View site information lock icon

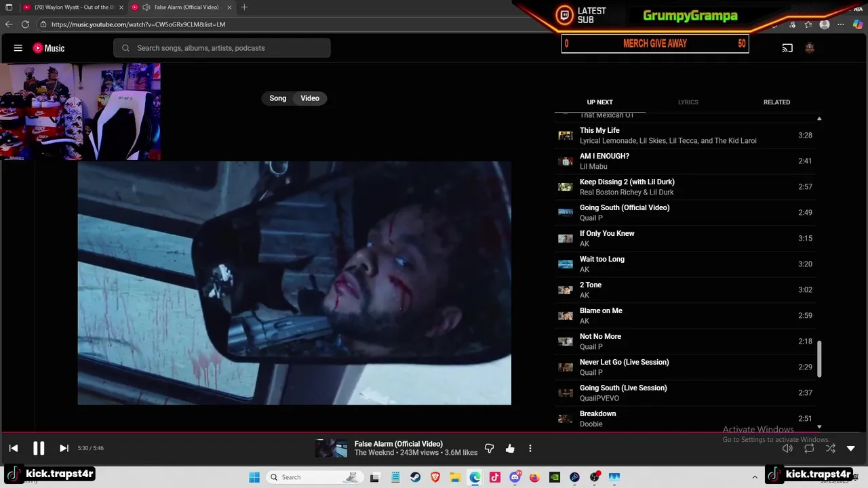coord(43,24)
